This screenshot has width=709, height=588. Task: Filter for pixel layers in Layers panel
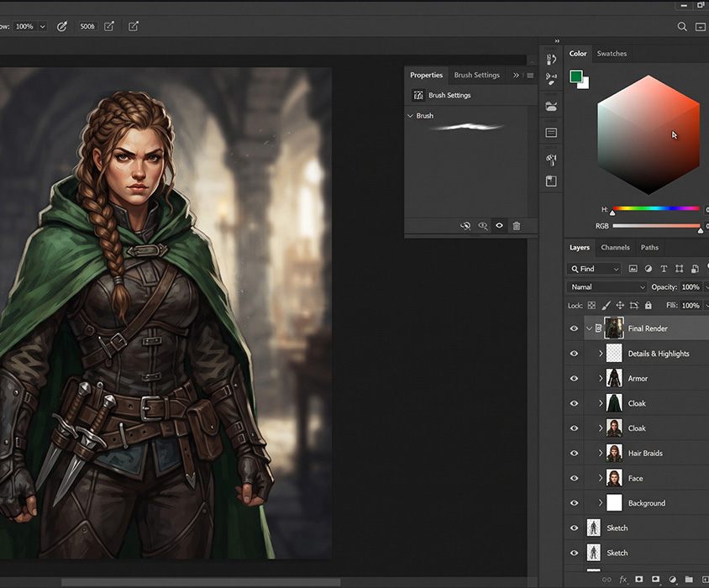pos(633,269)
